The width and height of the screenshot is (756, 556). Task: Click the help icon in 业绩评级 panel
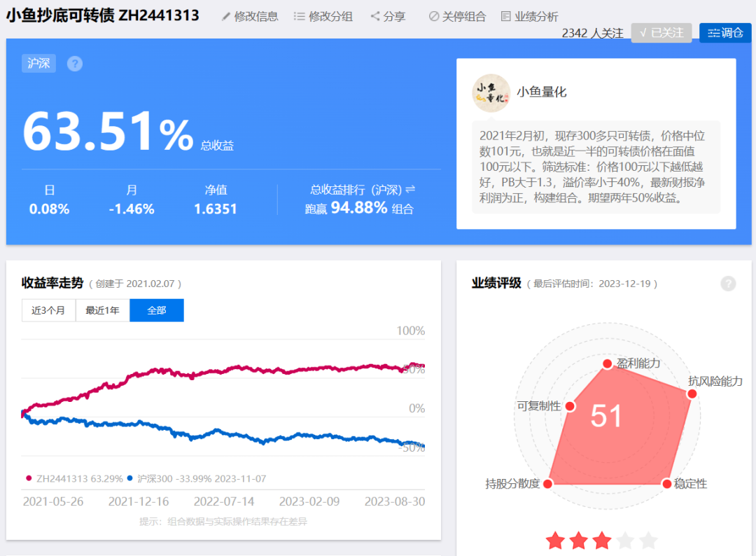point(728,284)
